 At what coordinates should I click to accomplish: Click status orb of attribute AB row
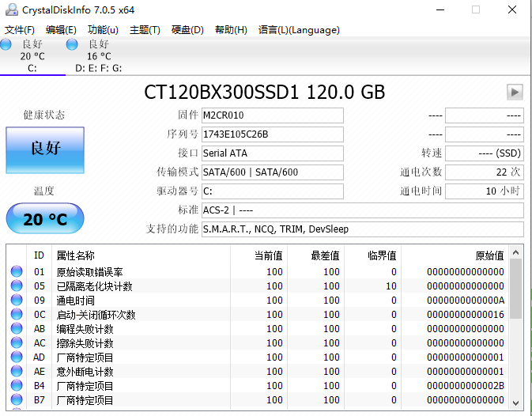(x=17, y=328)
